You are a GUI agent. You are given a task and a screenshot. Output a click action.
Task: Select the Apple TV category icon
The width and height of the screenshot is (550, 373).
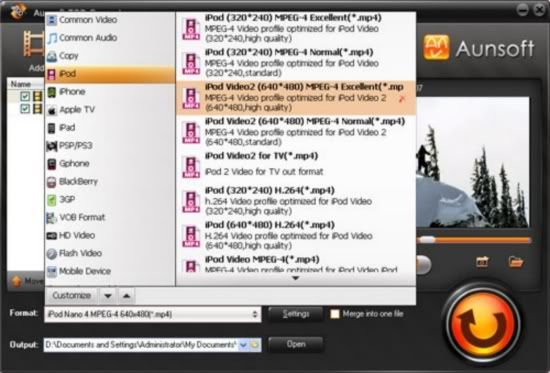coord(52,110)
